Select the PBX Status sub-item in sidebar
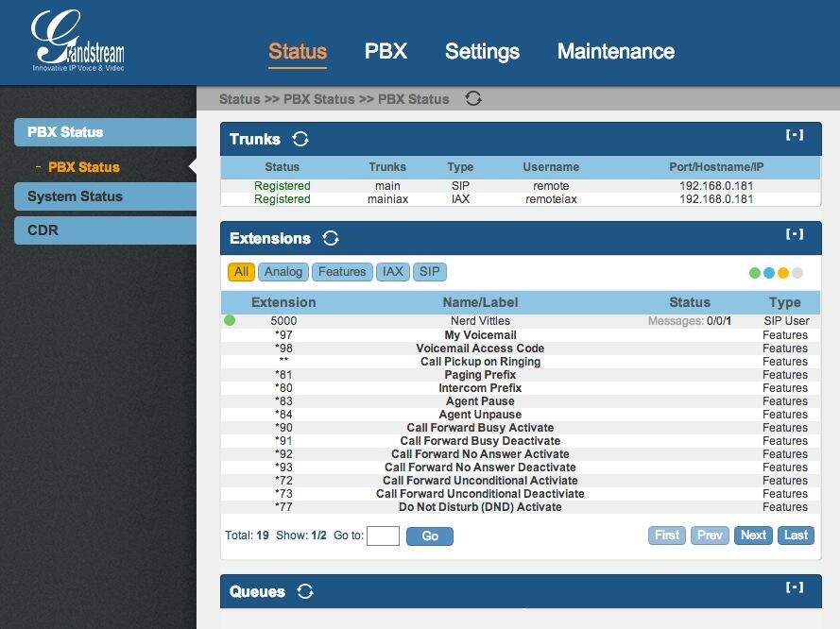 (x=84, y=167)
